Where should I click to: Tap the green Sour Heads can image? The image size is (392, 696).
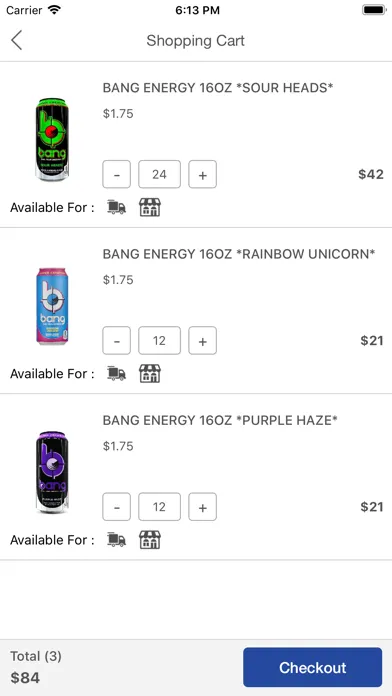[x=52, y=140]
